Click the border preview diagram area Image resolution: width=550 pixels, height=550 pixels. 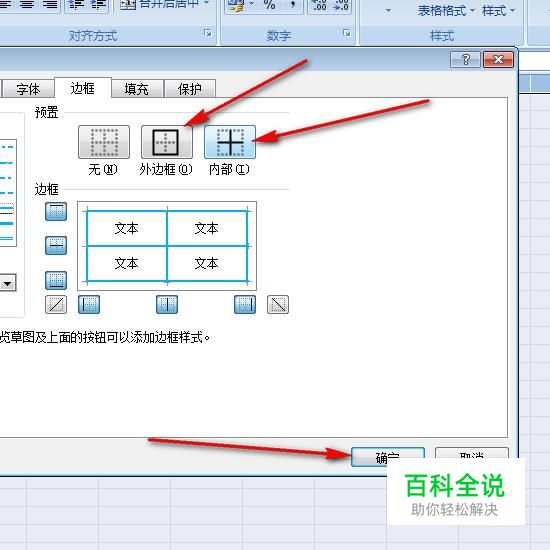(167, 246)
